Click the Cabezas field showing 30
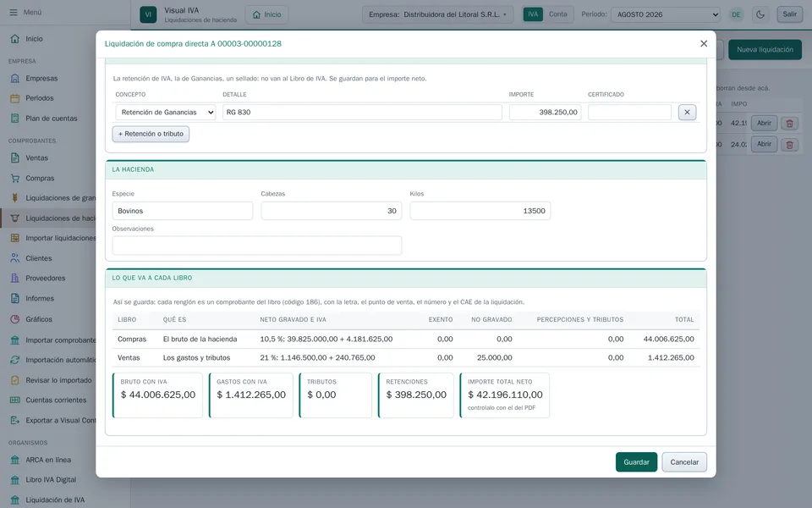 point(332,211)
